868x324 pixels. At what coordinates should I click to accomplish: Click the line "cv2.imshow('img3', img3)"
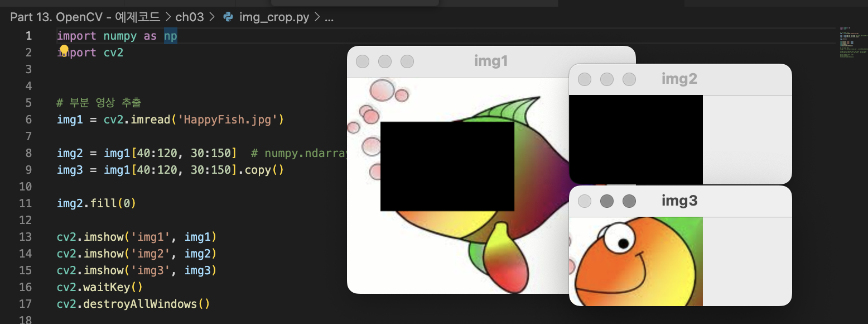(137, 270)
